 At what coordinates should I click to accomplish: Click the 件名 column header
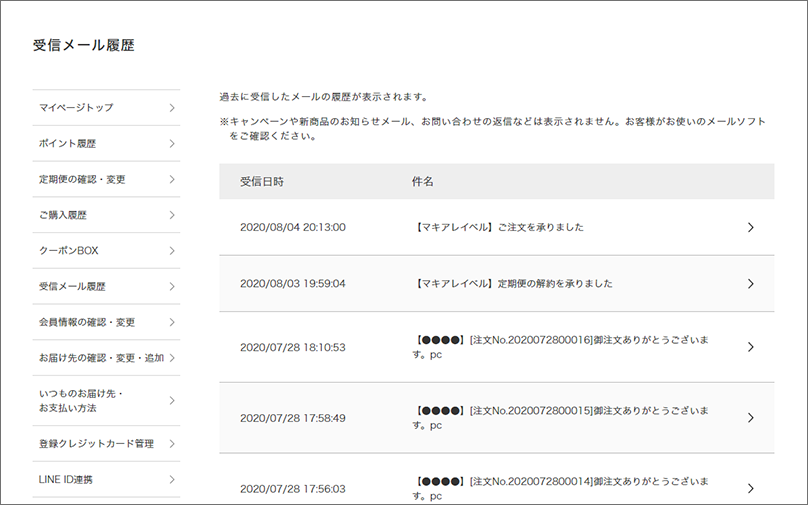pos(422,182)
